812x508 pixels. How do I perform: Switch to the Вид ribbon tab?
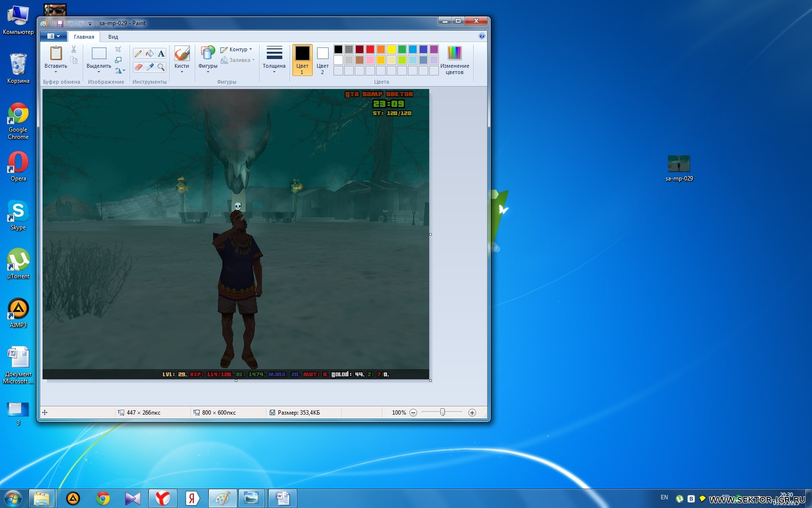[x=113, y=37]
